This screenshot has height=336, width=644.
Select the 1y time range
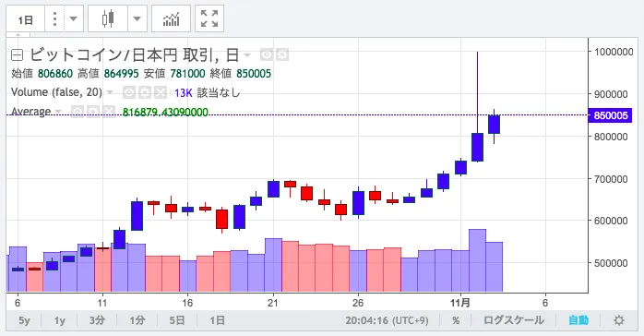(60, 320)
